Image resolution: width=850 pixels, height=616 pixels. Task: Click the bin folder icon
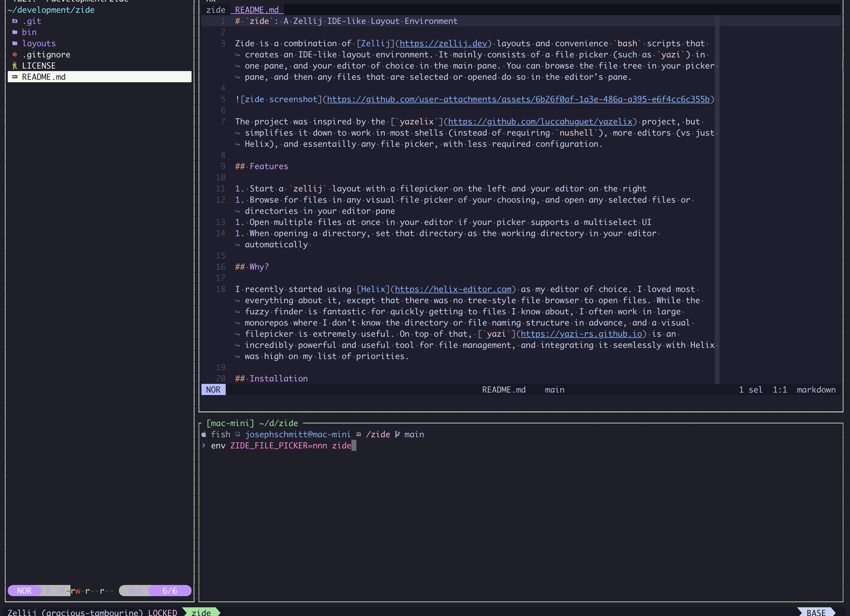pos(15,32)
